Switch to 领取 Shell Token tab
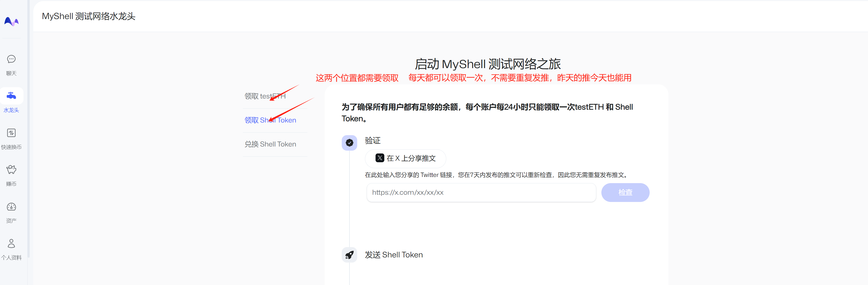 click(270, 120)
